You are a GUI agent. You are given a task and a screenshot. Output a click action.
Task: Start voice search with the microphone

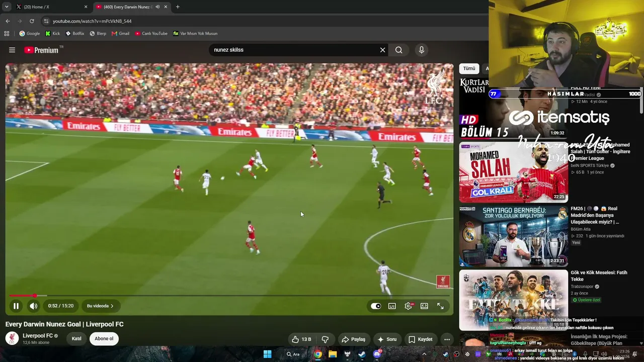[422, 50]
